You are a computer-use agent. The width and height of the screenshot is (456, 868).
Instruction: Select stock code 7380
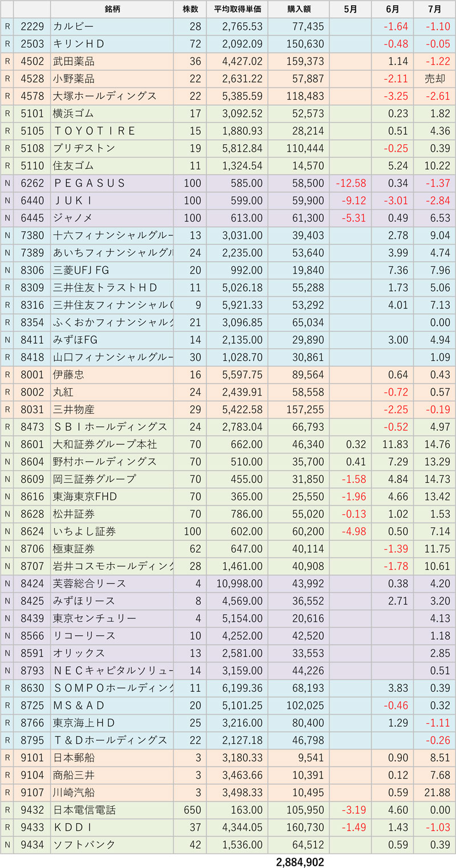click(32, 235)
